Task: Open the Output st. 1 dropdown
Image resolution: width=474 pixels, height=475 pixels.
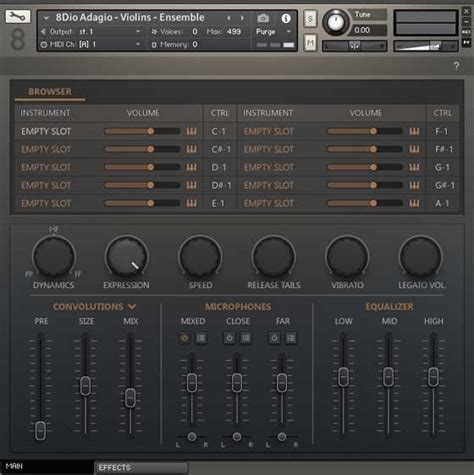Action: coord(92,32)
